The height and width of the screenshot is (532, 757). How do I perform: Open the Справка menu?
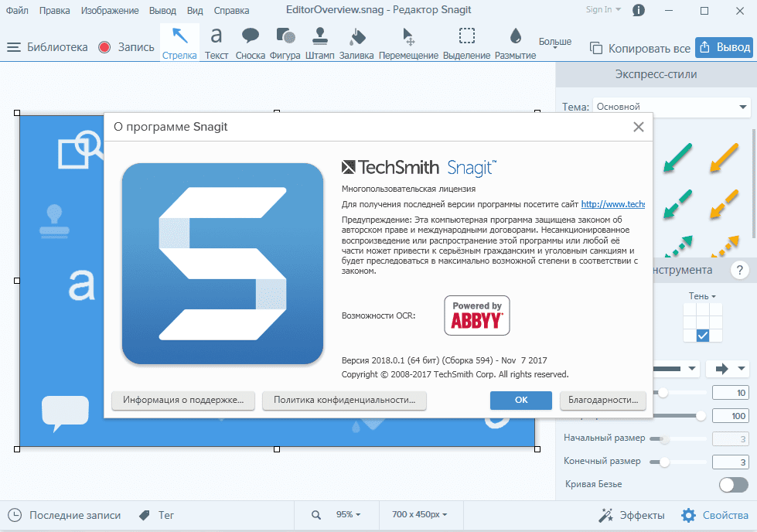click(x=231, y=10)
